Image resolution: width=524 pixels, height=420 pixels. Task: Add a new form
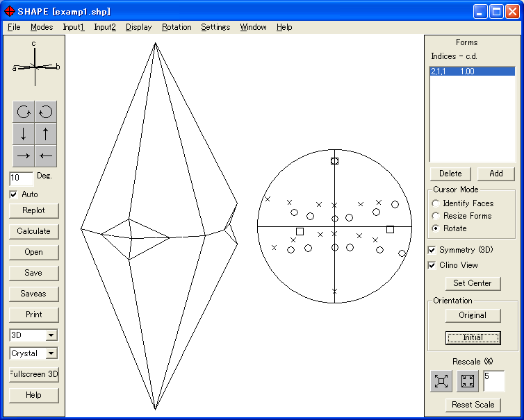pyautogui.click(x=496, y=174)
